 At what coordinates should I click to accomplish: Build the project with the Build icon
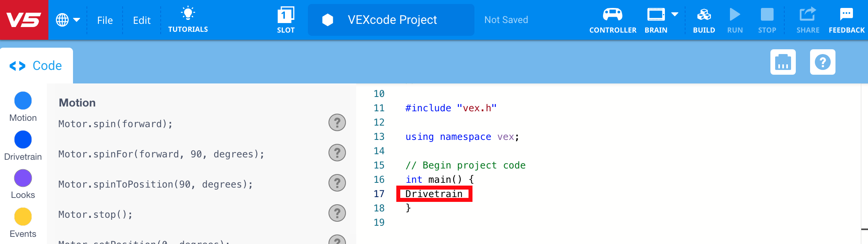[704, 15]
